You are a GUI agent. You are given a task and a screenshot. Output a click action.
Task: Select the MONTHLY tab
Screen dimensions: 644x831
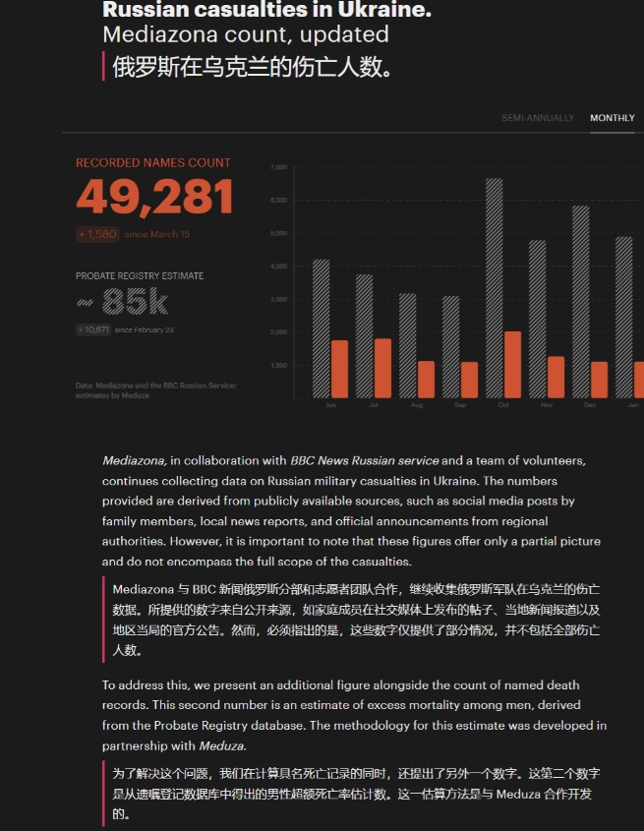[613, 118]
